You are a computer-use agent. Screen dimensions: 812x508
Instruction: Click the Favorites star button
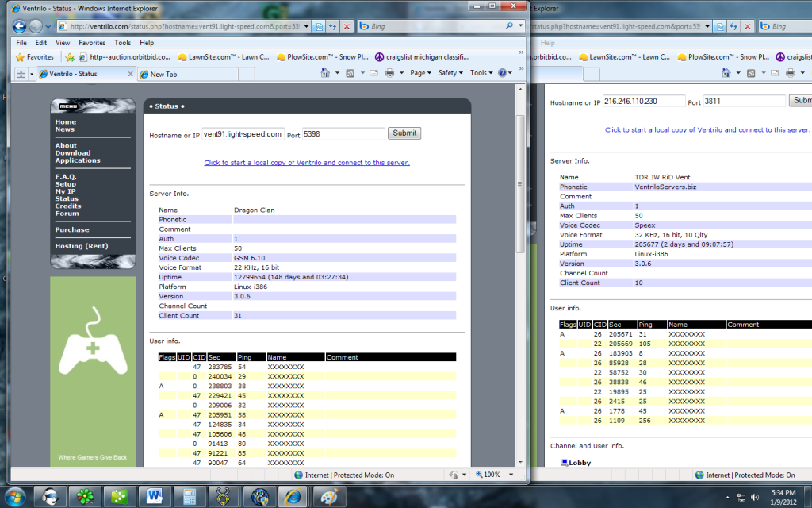[x=35, y=57]
